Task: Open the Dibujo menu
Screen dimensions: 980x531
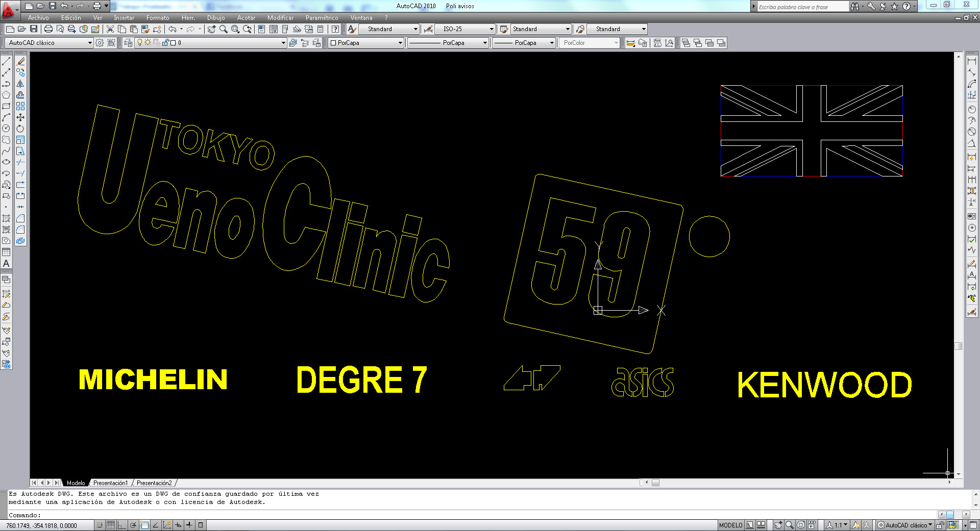Action: [216, 18]
